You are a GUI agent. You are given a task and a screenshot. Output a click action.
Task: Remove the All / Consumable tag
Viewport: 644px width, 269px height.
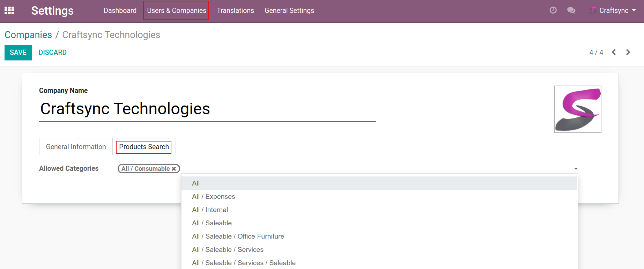174,169
